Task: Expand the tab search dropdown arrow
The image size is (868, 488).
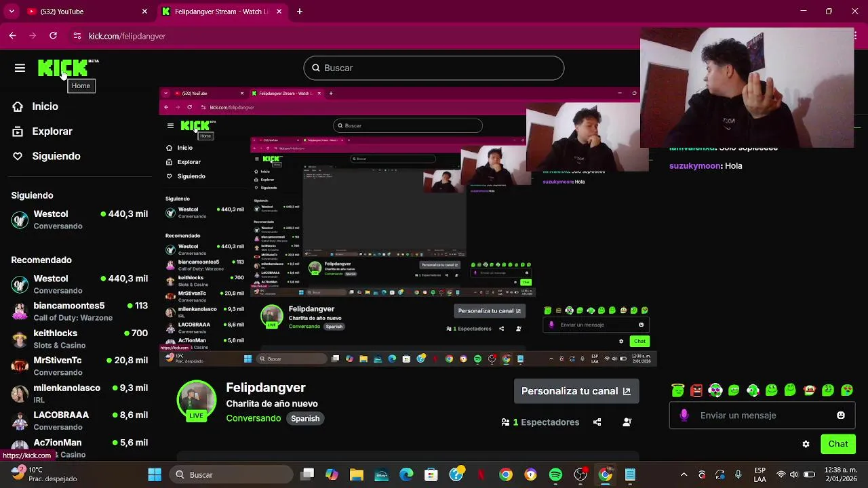Action: [x=12, y=12]
